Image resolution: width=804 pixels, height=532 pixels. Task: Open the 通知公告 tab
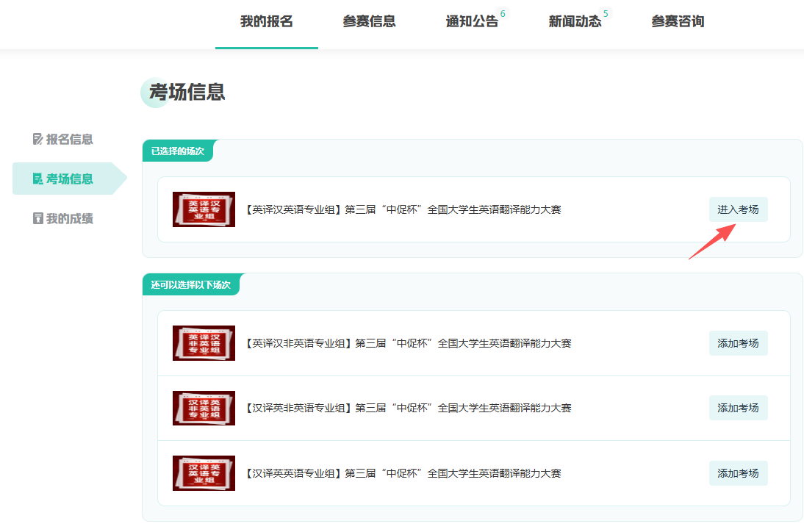tap(472, 21)
